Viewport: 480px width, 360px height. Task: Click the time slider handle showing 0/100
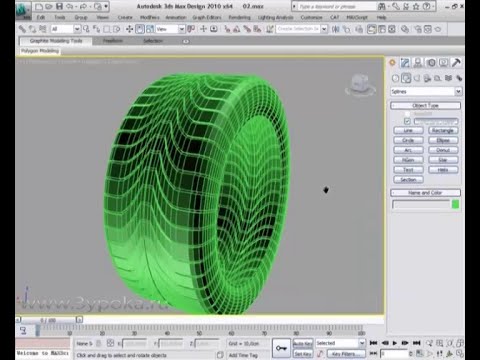point(48,320)
